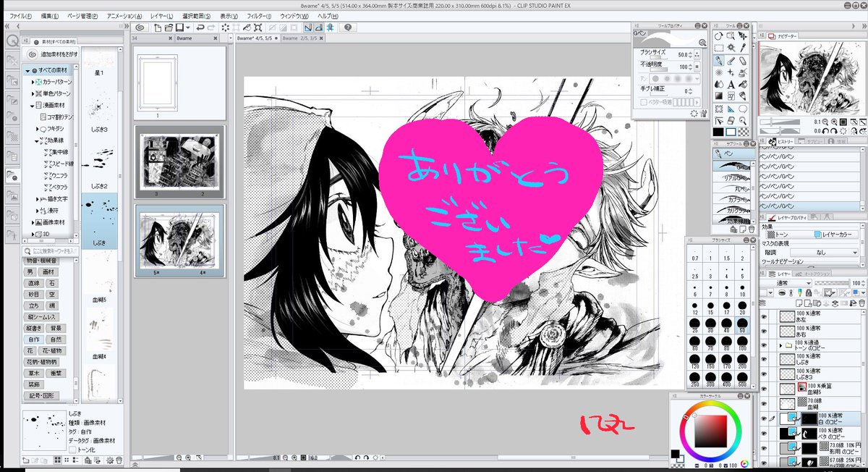The height and width of the screenshot is (472, 868).
Task: Click the delete sub tool trash icon
Action: [752, 229]
